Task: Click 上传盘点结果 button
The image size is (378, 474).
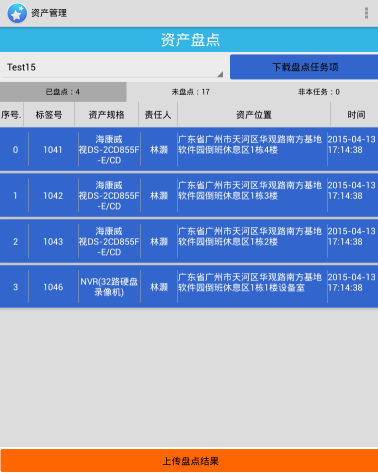Action: (x=189, y=461)
